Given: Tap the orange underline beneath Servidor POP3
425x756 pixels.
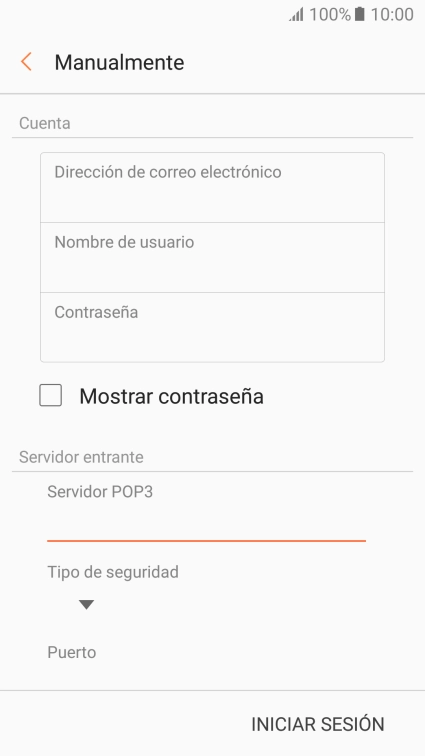Looking at the screenshot, I should 206,541.
